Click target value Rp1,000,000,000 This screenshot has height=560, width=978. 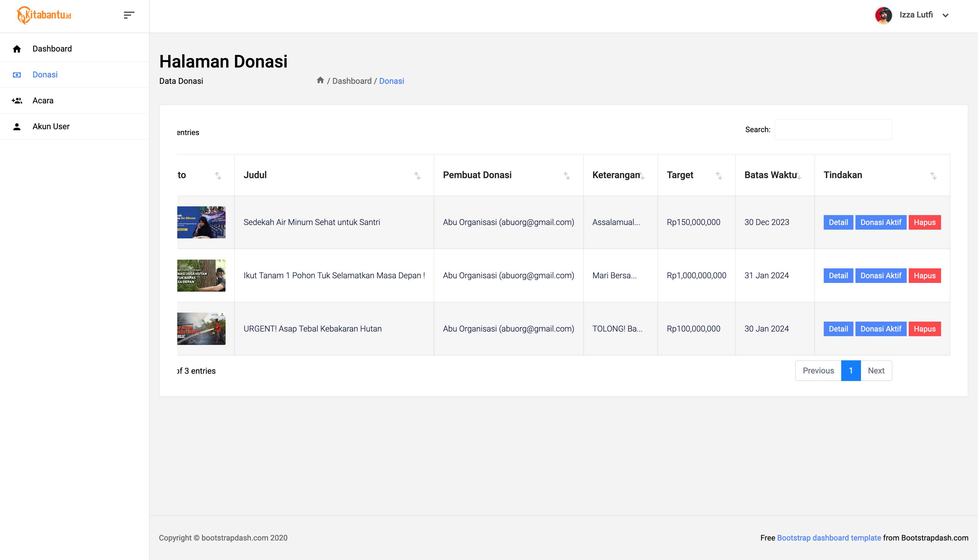696,275
